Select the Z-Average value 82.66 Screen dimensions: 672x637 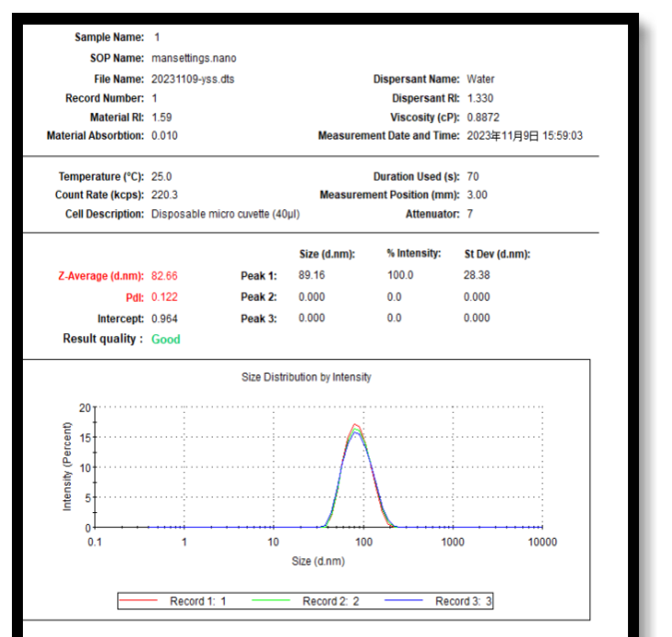click(164, 275)
